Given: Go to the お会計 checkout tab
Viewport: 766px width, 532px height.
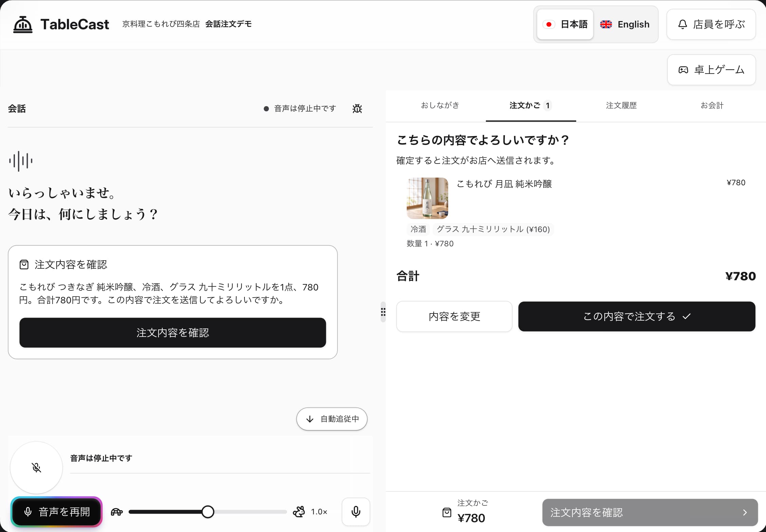Looking at the screenshot, I should [x=712, y=106].
